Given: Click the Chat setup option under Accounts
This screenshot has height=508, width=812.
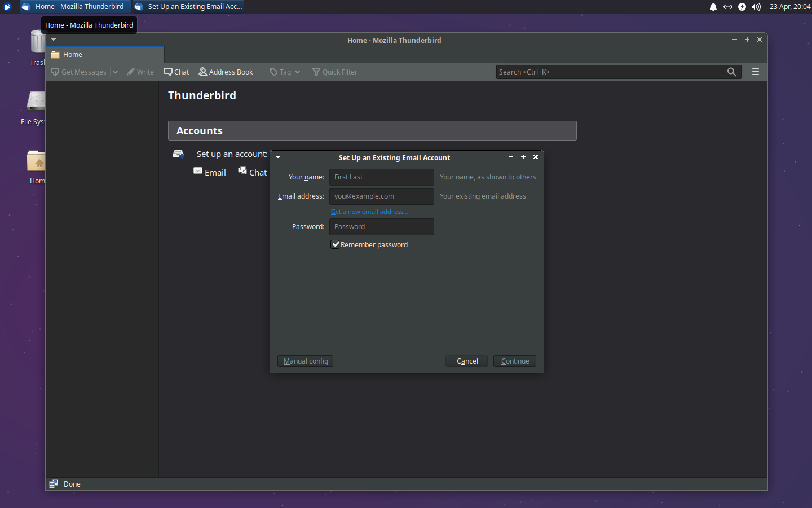Looking at the screenshot, I should [x=252, y=172].
